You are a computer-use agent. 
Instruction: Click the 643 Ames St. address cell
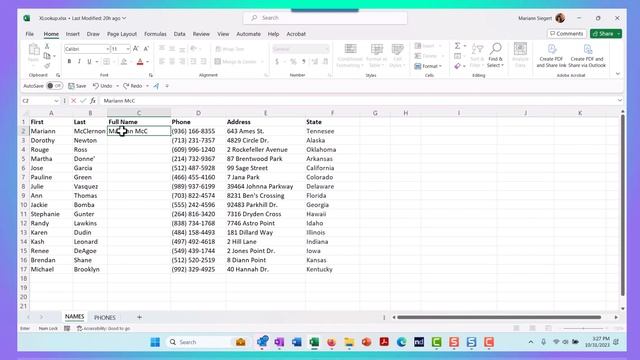click(x=265, y=131)
